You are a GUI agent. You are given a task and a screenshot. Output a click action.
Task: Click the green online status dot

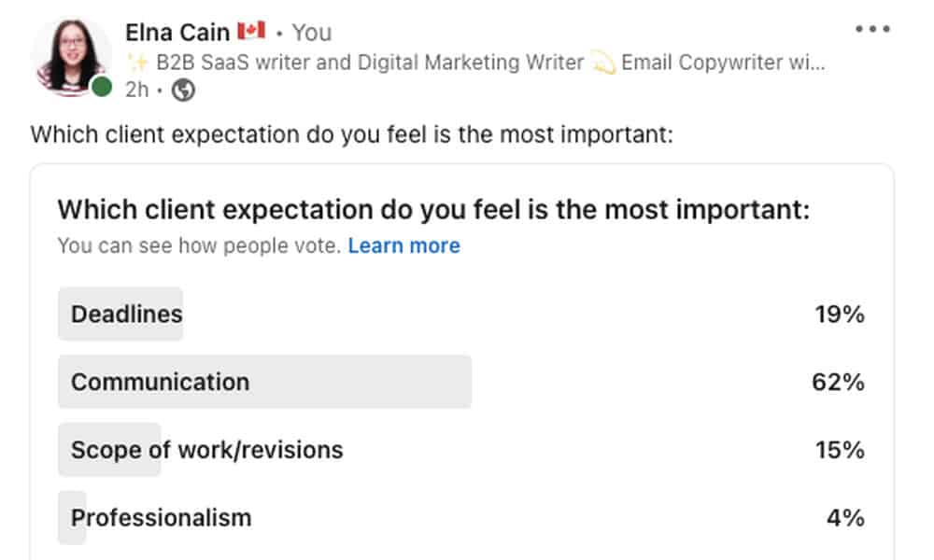[x=103, y=88]
